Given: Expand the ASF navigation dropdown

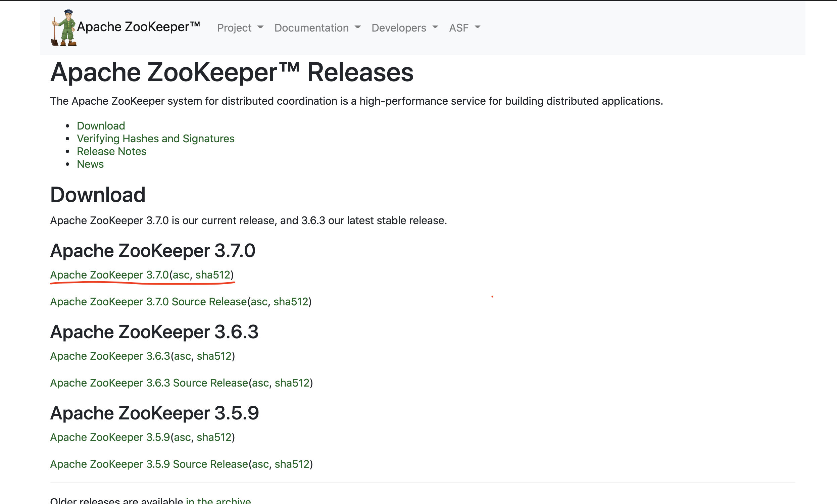Looking at the screenshot, I should (464, 28).
